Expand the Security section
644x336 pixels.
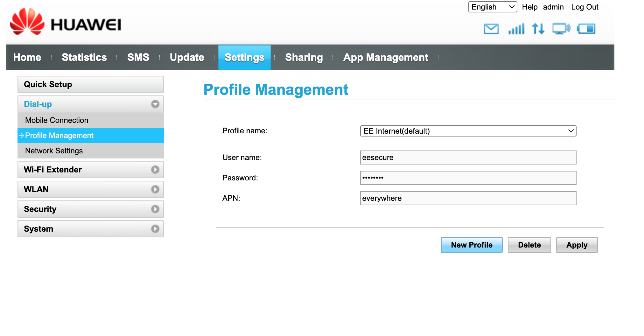click(x=91, y=209)
